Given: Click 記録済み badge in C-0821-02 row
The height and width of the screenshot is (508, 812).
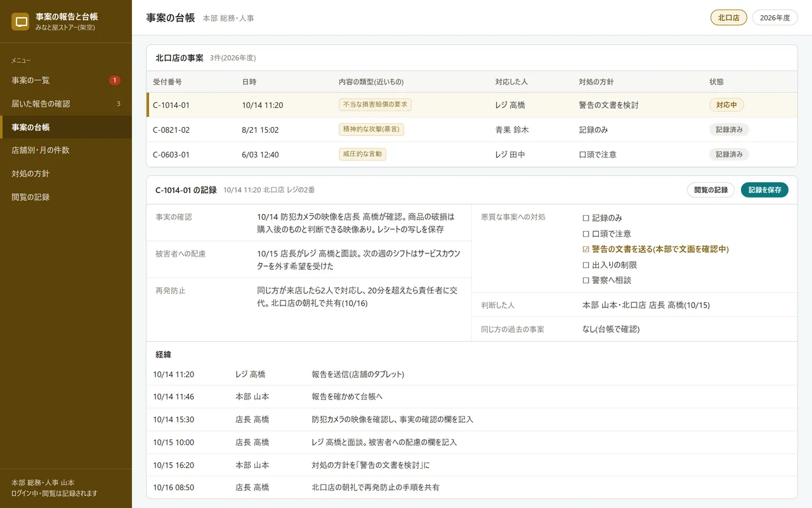Looking at the screenshot, I should pyautogui.click(x=729, y=130).
